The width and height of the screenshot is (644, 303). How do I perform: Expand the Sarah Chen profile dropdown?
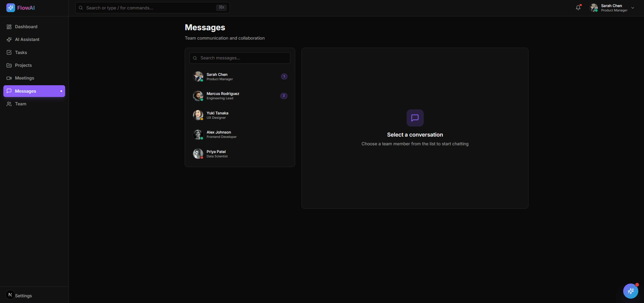pos(633,7)
